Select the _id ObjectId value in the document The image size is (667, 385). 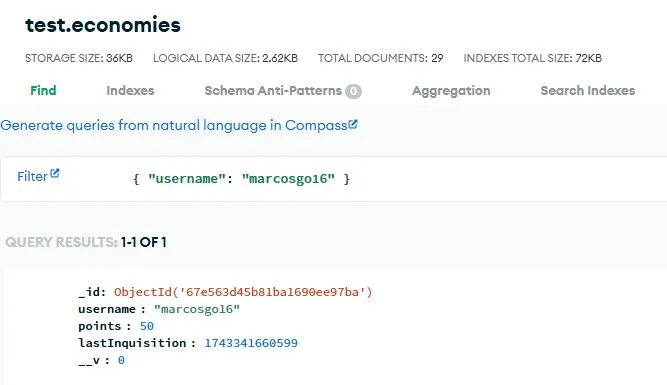pos(243,292)
